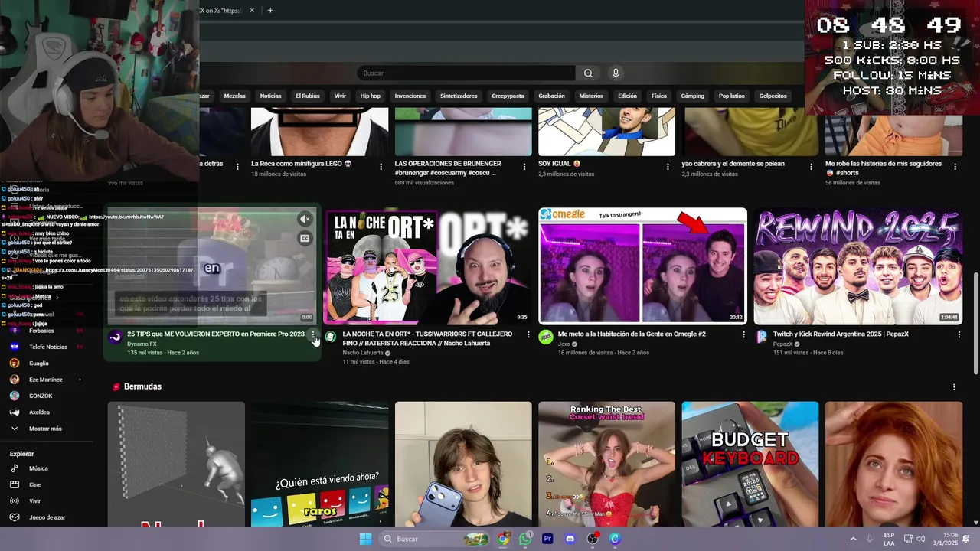The height and width of the screenshot is (551, 980).
Task: Open options for La Roca minifigura LEGO short
Action: [x=381, y=166]
